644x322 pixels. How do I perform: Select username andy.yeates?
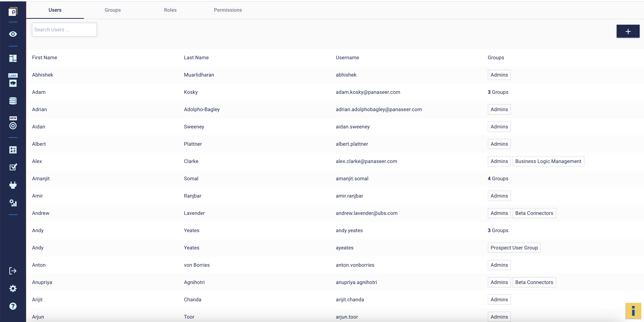coord(349,231)
